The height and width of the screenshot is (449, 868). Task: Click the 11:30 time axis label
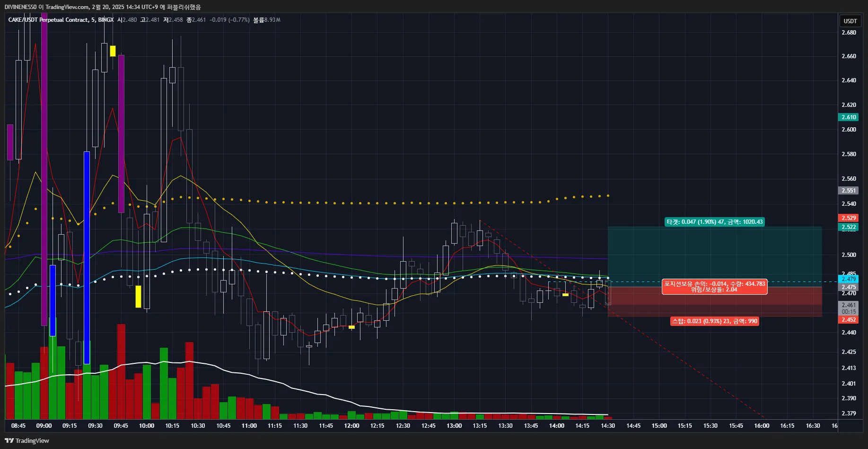click(x=300, y=426)
